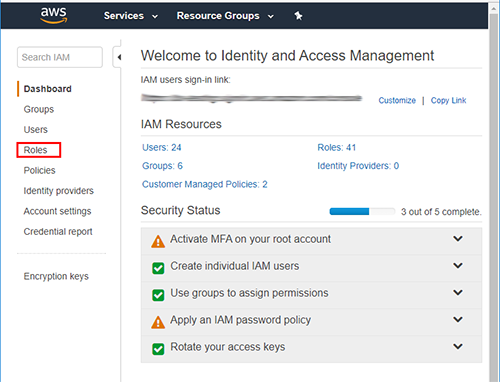500x382 pixels.
Task: Collapse the IAM sidebar with arrow handle
Action: [117, 57]
